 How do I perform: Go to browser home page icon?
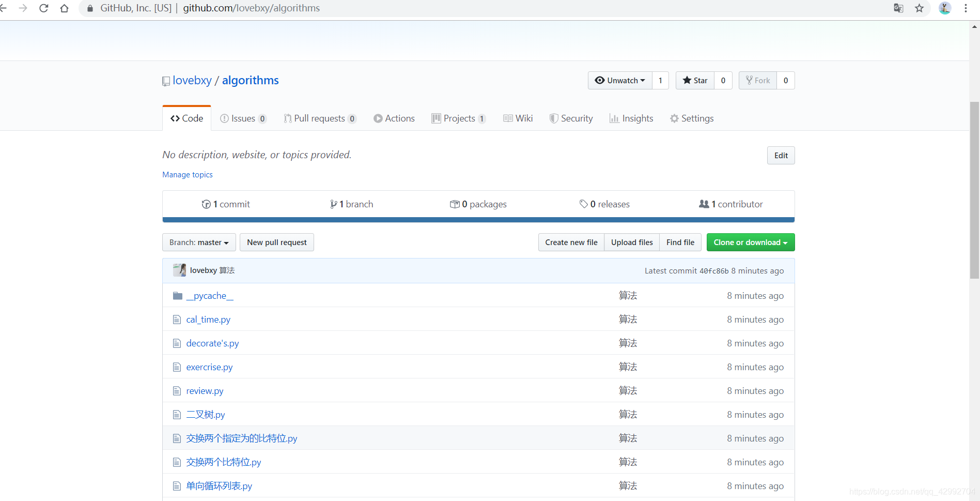click(x=64, y=8)
